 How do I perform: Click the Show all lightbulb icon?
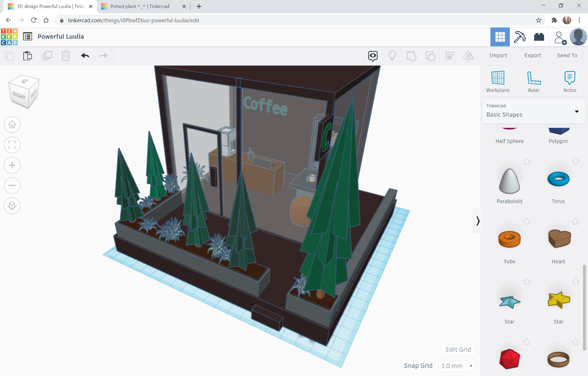(392, 56)
